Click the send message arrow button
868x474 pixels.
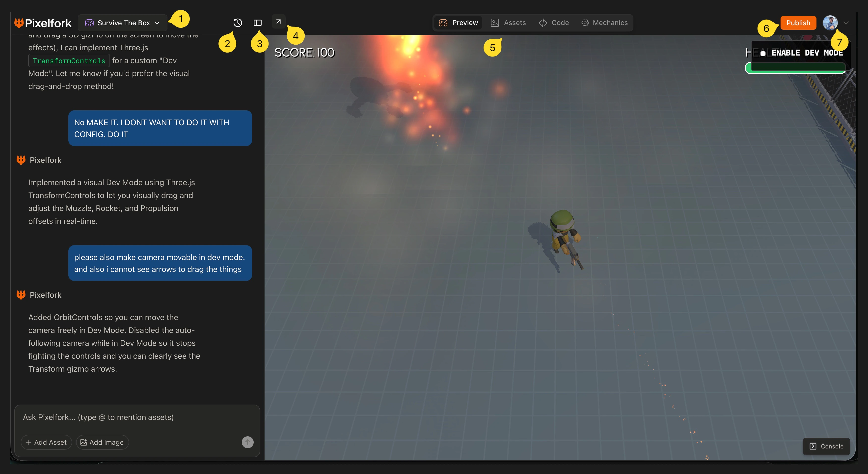pyautogui.click(x=247, y=442)
